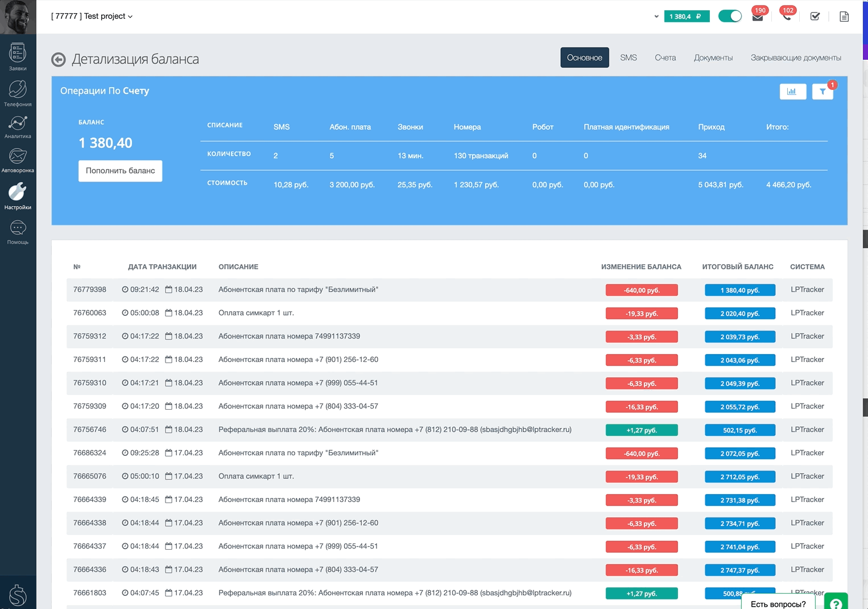Image resolution: width=868 pixels, height=609 pixels.
Task: Open the missed calls icon with badge 102
Action: tap(787, 16)
